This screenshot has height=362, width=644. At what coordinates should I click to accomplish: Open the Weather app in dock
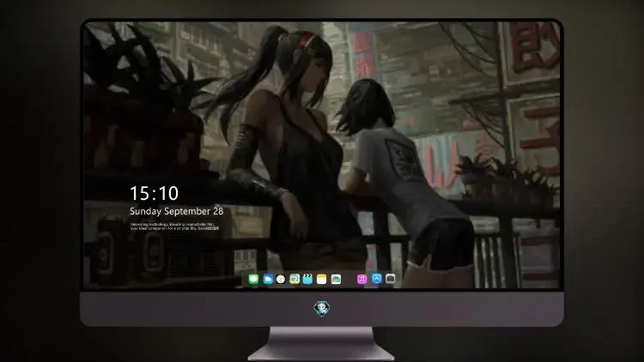coord(267,279)
